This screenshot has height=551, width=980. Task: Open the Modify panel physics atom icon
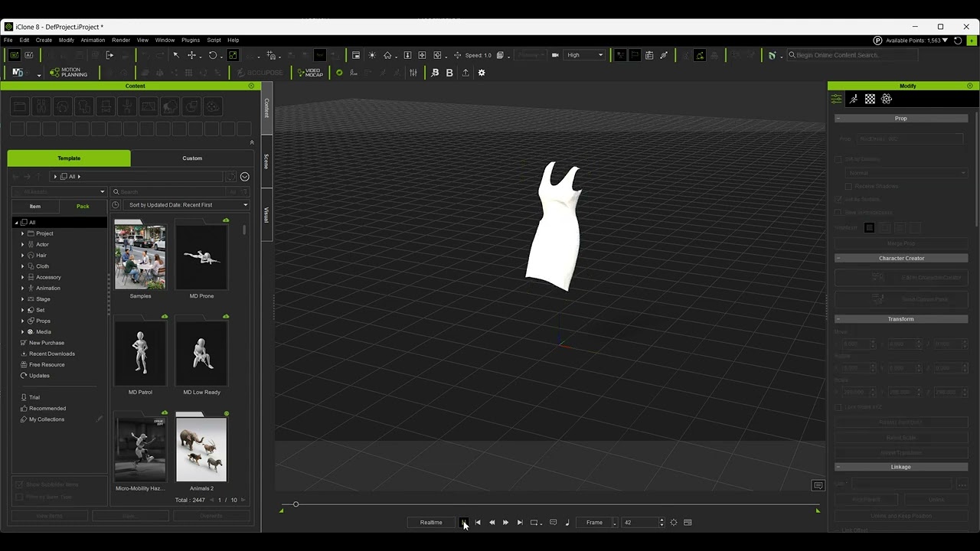(x=887, y=99)
